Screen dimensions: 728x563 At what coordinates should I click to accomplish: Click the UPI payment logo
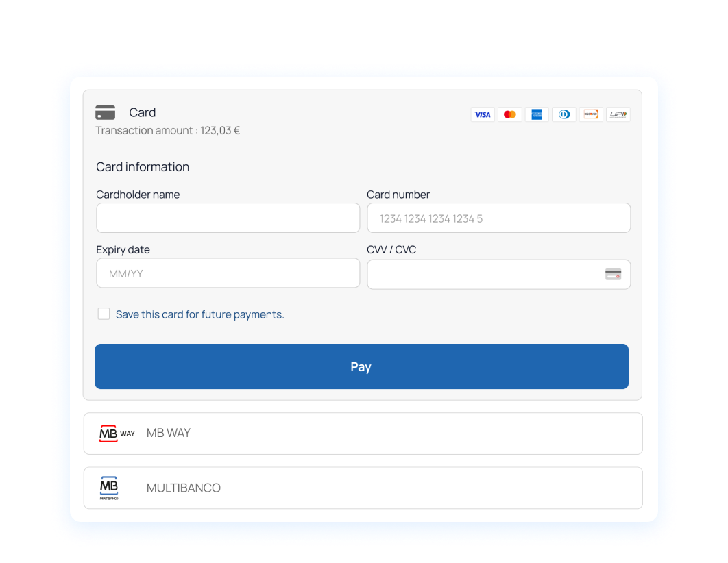pyautogui.click(x=618, y=114)
